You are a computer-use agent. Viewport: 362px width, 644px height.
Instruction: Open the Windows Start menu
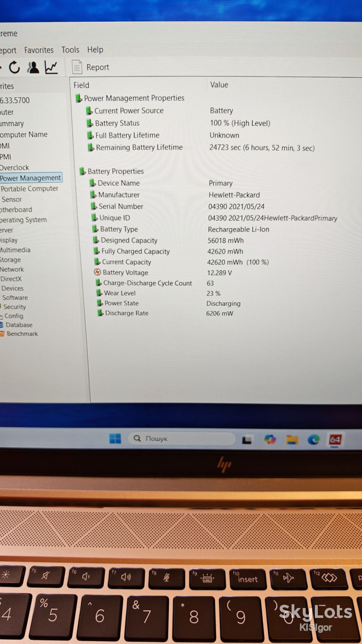[115, 438]
